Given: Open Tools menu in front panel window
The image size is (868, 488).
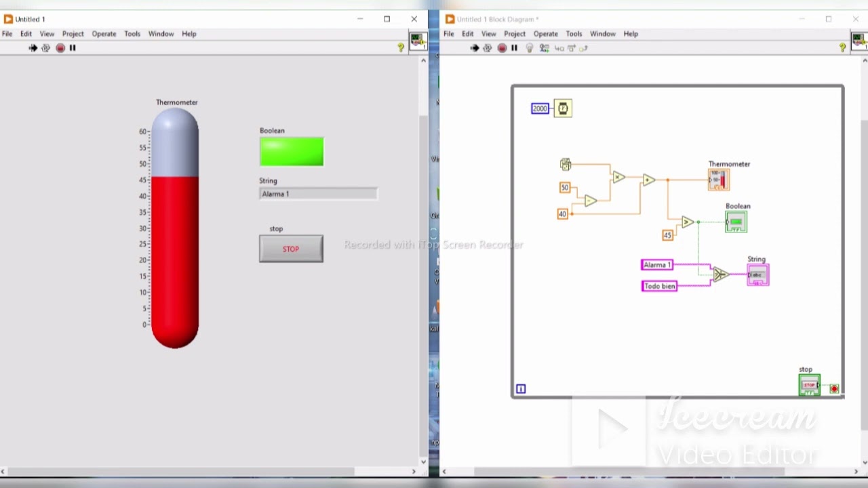Looking at the screenshot, I should coord(132,34).
